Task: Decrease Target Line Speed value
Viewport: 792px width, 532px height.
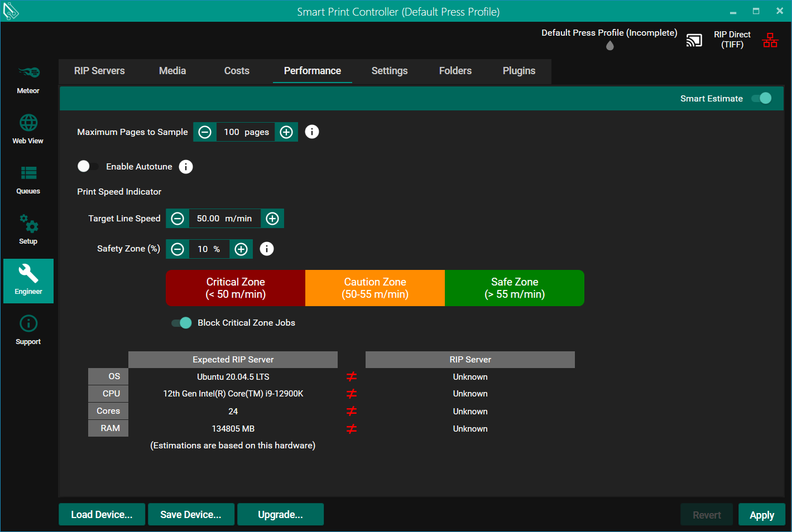Action: tap(177, 219)
